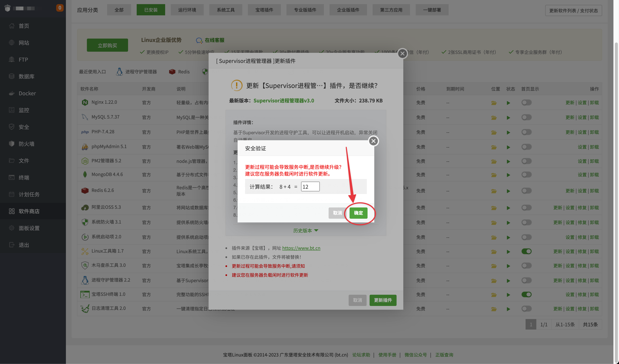Toggle homepage display for Nginx 1.22.0
Viewport: 619px width, 364px height.
[x=526, y=102]
